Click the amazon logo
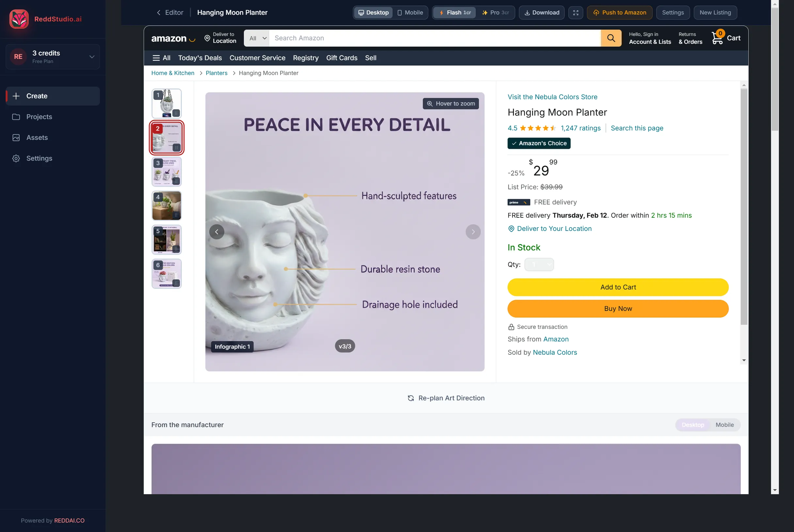 (x=173, y=38)
